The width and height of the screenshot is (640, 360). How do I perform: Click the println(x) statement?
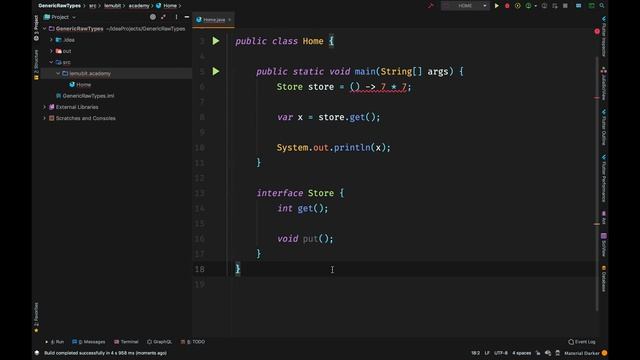pos(333,148)
